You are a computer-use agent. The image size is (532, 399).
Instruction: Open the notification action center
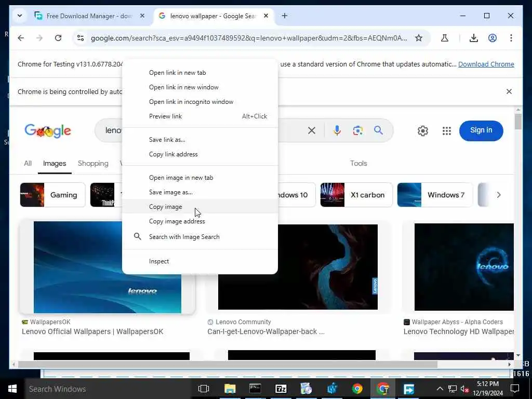coord(515,389)
